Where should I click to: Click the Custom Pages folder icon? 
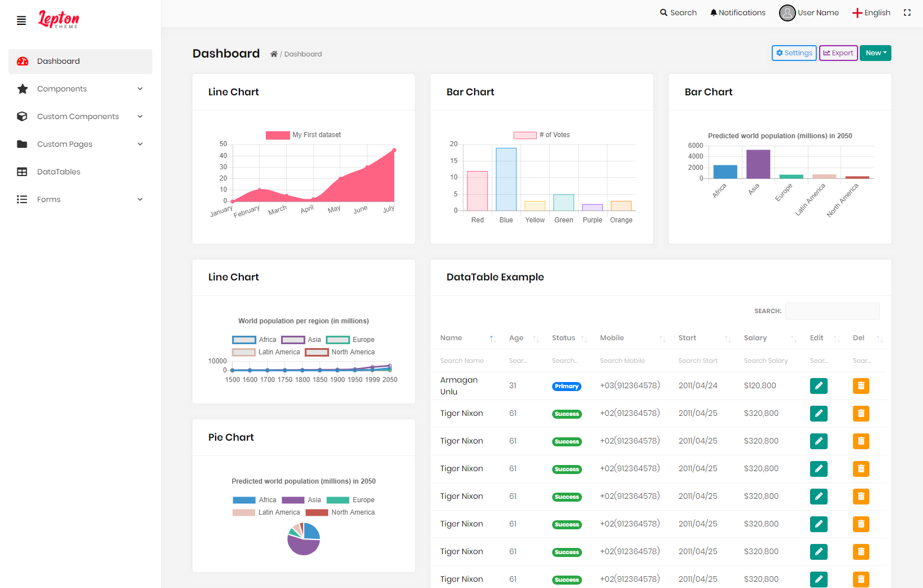(x=23, y=144)
